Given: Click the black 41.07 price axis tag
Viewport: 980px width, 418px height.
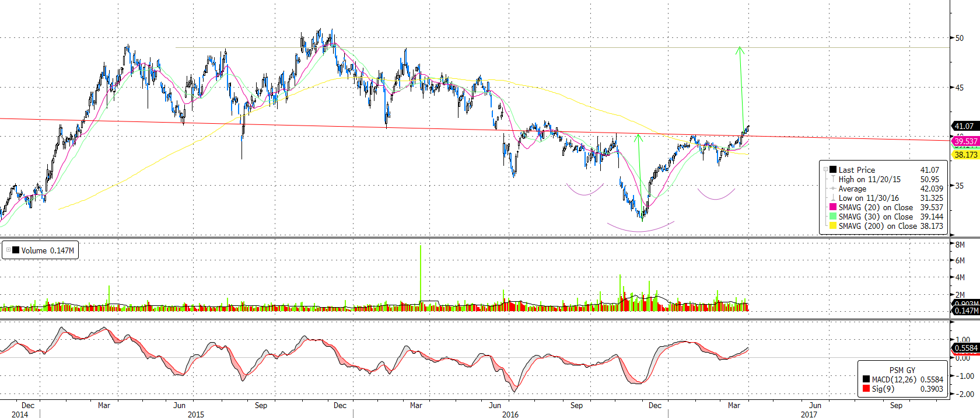Looking at the screenshot, I should pyautogui.click(x=965, y=126).
